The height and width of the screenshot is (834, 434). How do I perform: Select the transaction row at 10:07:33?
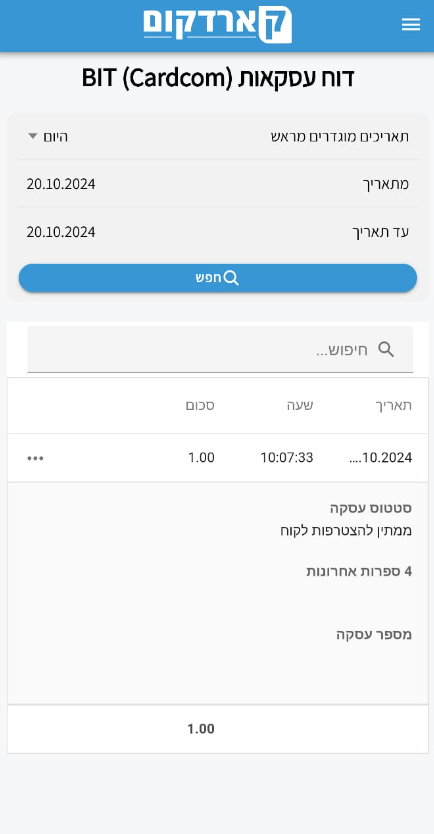coord(218,458)
